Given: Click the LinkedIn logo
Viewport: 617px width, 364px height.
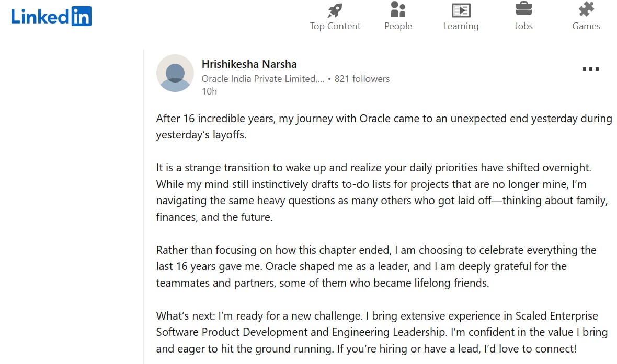Looking at the screenshot, I should coord(51,16).
